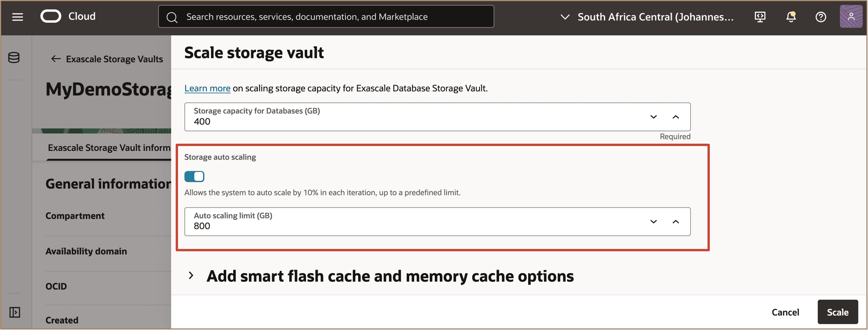868x330 pixels.
Task: Click the back arrow to Exascale Storage Vaults
Action: tap(56, 59)
